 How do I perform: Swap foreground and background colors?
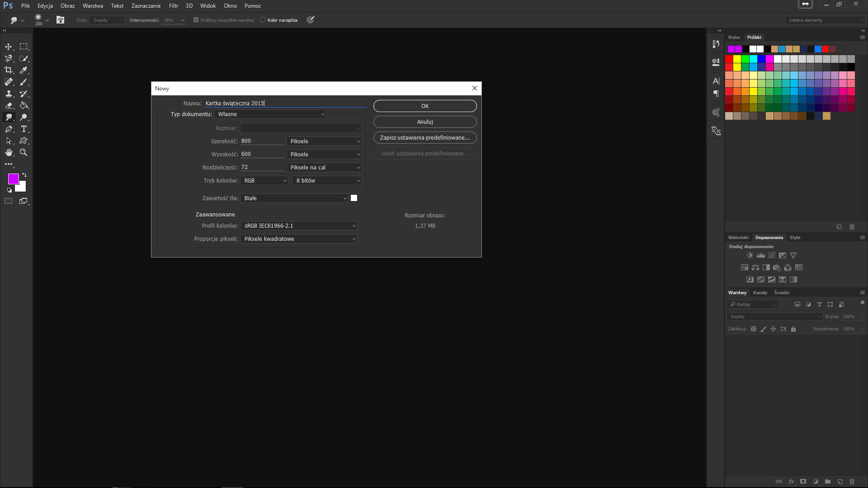[x=24, y=175]
